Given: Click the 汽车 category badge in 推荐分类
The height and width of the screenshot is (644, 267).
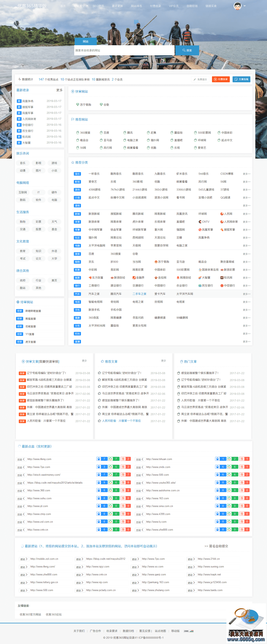Looking at the screenshot, I should [77, 294].
